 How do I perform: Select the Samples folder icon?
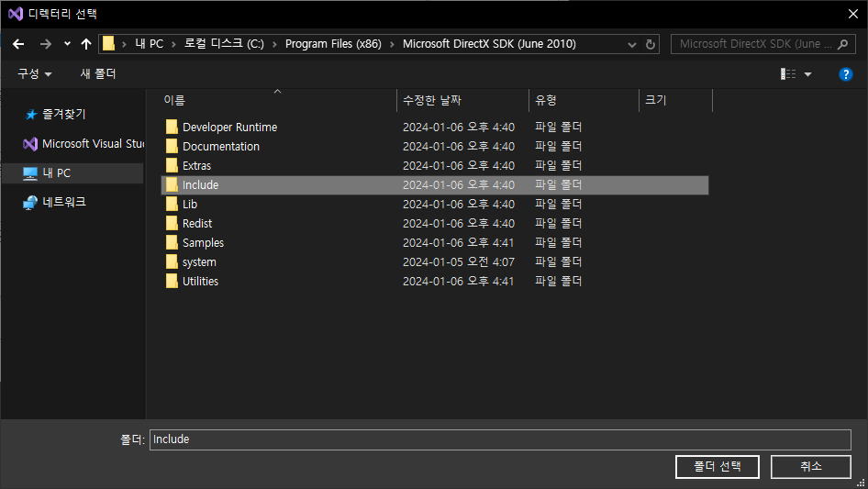pyautogui.click(x=172, y=242)
